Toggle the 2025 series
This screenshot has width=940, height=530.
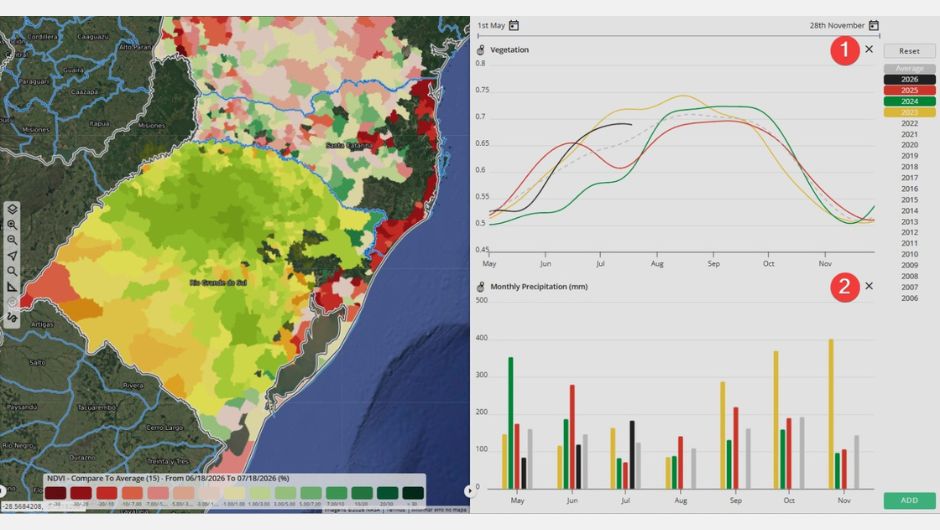(909, 90)
